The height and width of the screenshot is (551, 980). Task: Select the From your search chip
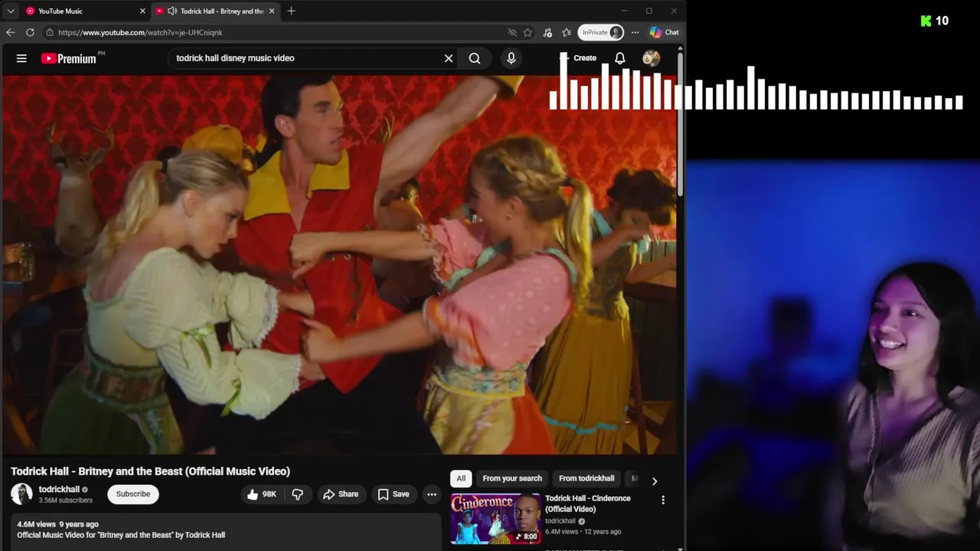point(512,478)
